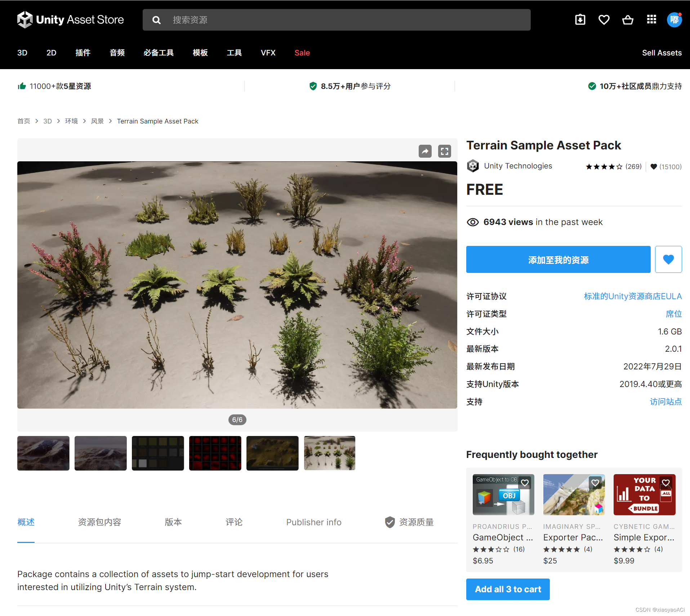
Task: Open the wishlist heart icon in header
Action: click(604, 19)
